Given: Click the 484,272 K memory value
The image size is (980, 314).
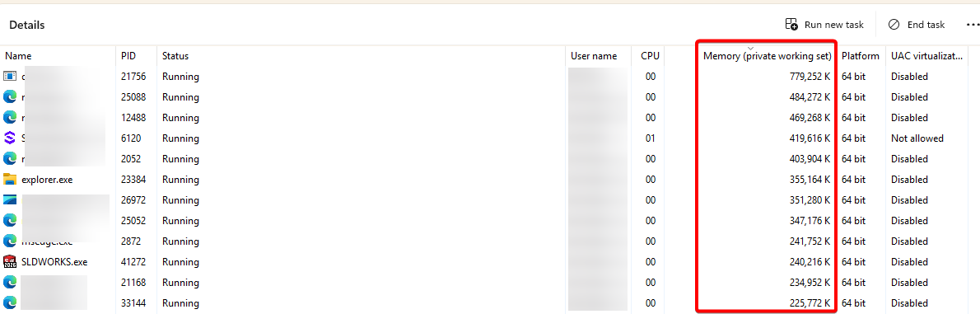Looking at the screenshot, I should pos(810,97).
